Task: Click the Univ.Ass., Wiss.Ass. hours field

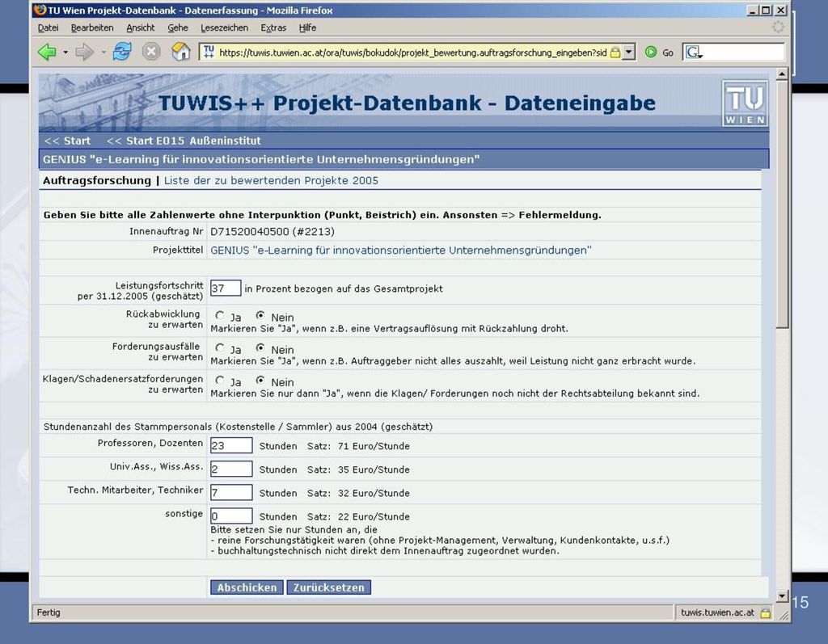Action: pyautogui.click(x=231, y=469)
